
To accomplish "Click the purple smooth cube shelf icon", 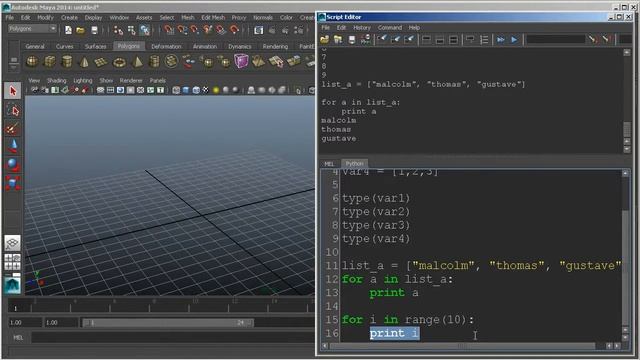I will click(241, 61).
